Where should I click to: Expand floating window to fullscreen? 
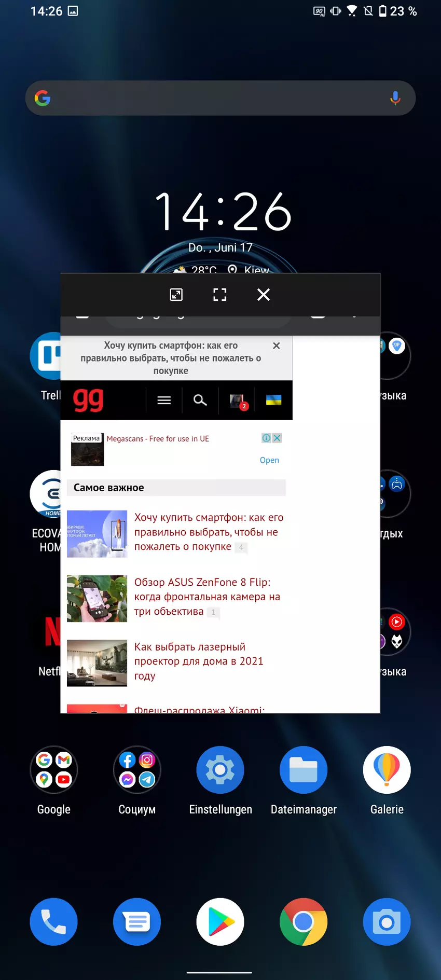(220, 295)
